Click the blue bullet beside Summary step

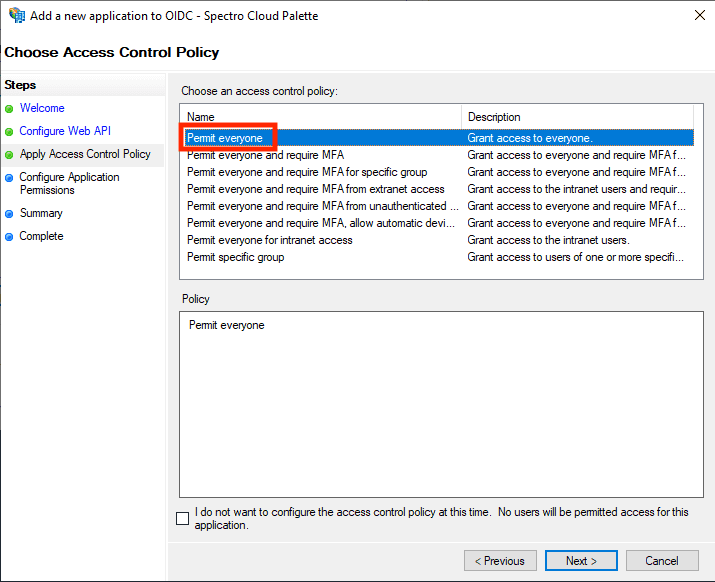[9, 213]
